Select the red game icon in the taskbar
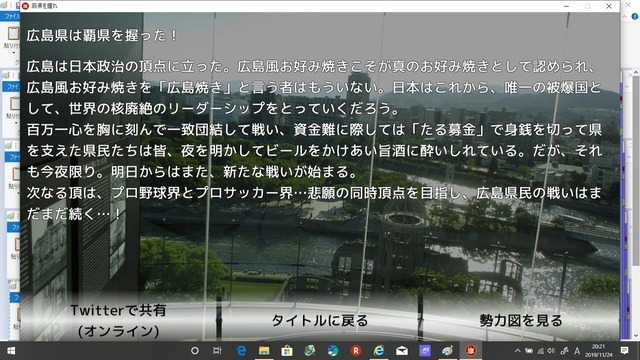640x360 pixels. (471, 351)
